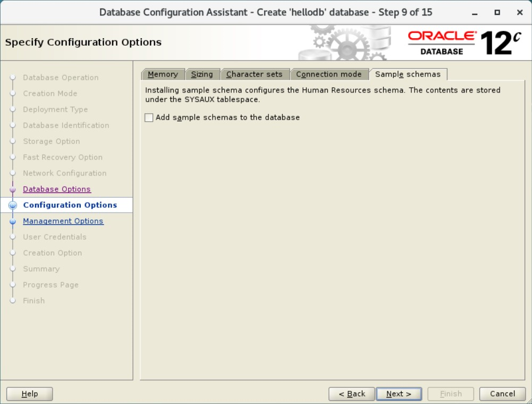
Task: Go to the Connection mode tab
Action: [329, 74]
